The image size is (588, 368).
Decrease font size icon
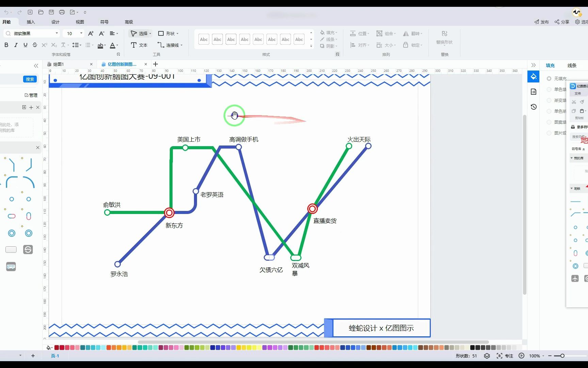tap(101, 33)
